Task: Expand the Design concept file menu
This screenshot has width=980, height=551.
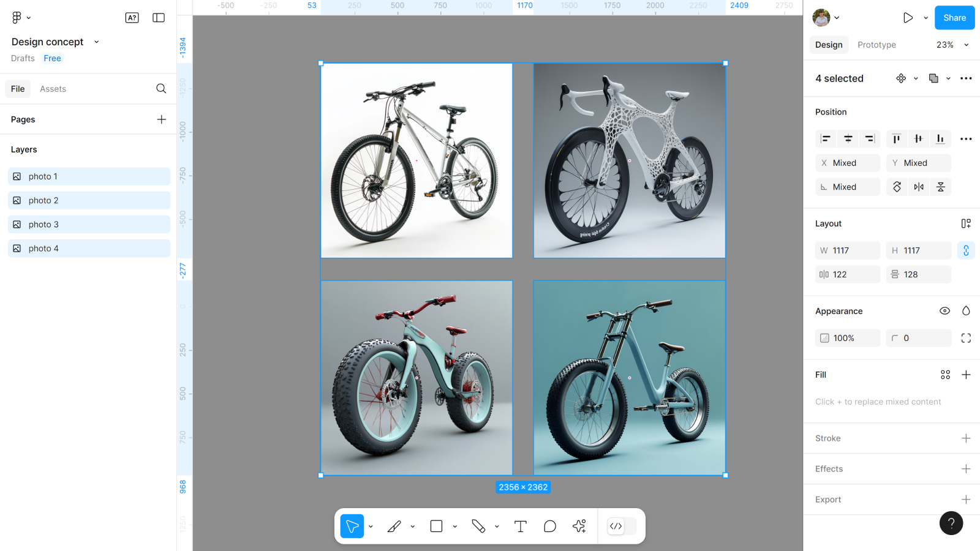Action: 96,42
